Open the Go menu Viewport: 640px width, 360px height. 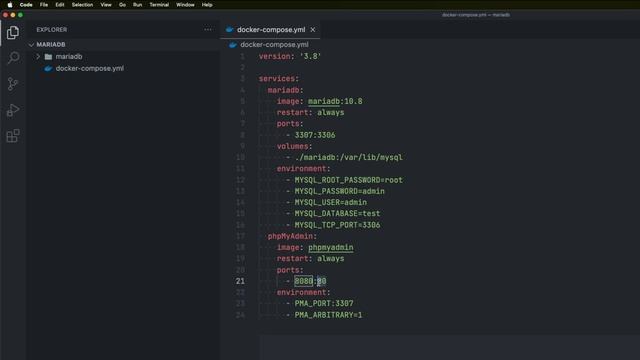point(122,5)
